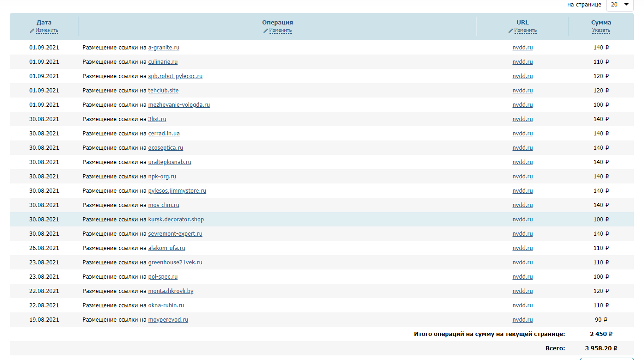Image resolution: width=644 pixels, height=360 pixels.
Task: Follow the nvdd.ru link in the npk-org.ru row
Action: pos(522,177)
